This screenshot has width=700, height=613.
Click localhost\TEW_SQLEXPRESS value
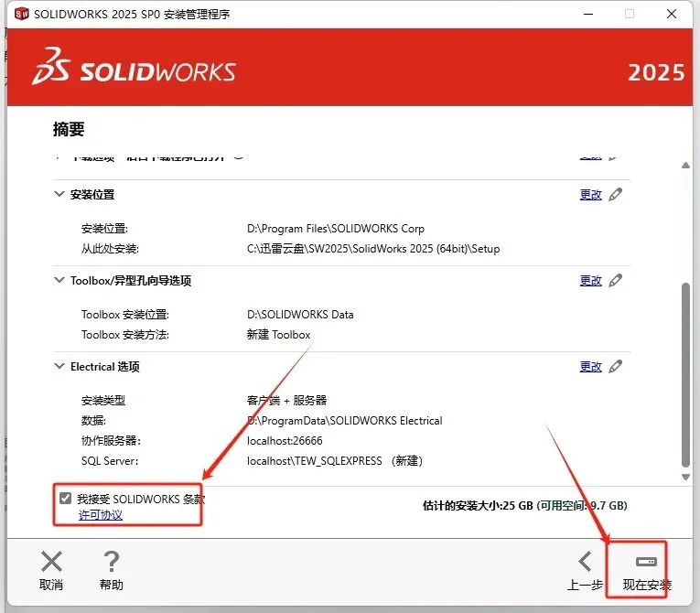(x=315, y=461)
